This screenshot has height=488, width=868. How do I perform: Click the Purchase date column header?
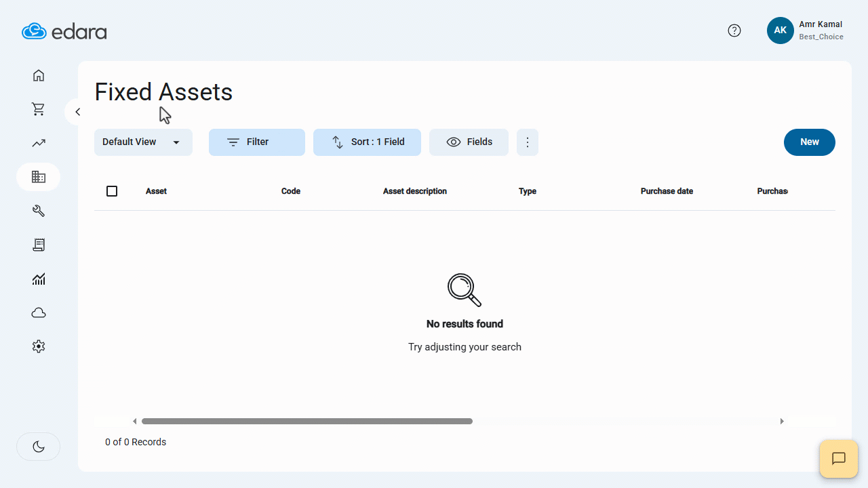667,191
